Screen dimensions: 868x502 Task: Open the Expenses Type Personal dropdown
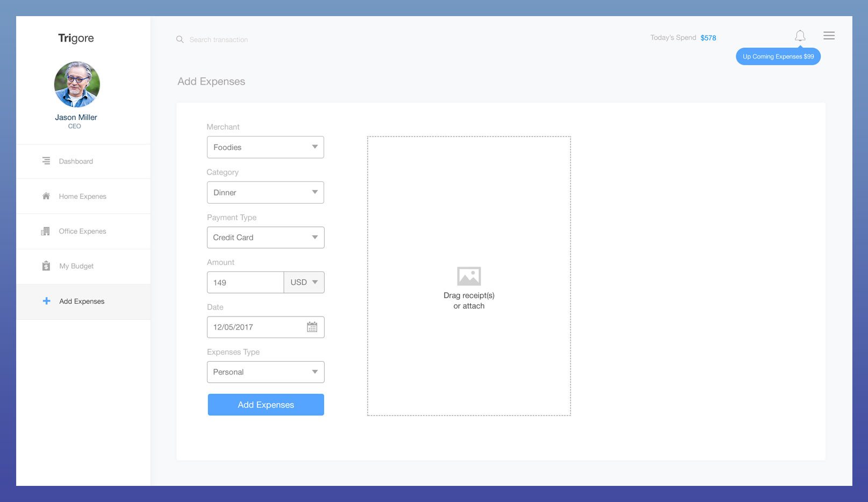[266, 372]
